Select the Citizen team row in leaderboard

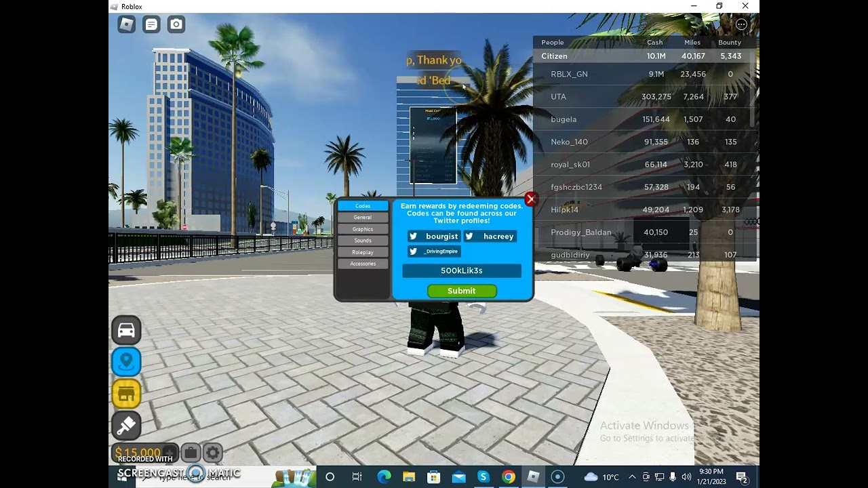point(643,56)
